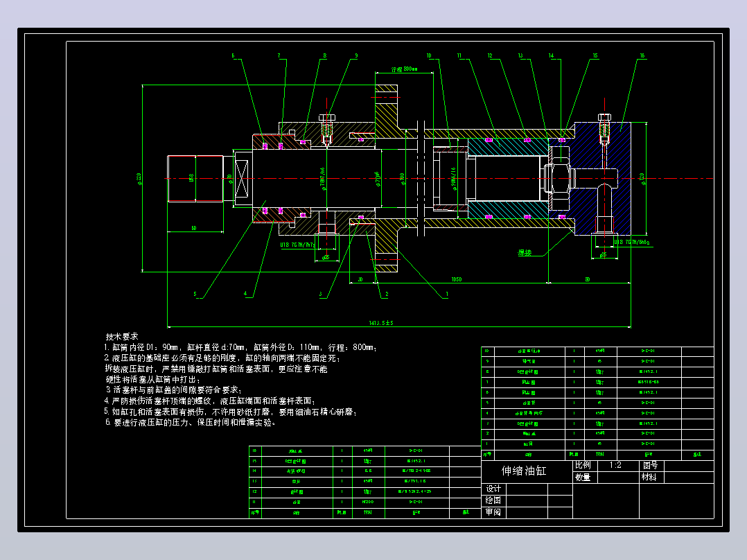Click the scale value '1:2'

(615, 465)
